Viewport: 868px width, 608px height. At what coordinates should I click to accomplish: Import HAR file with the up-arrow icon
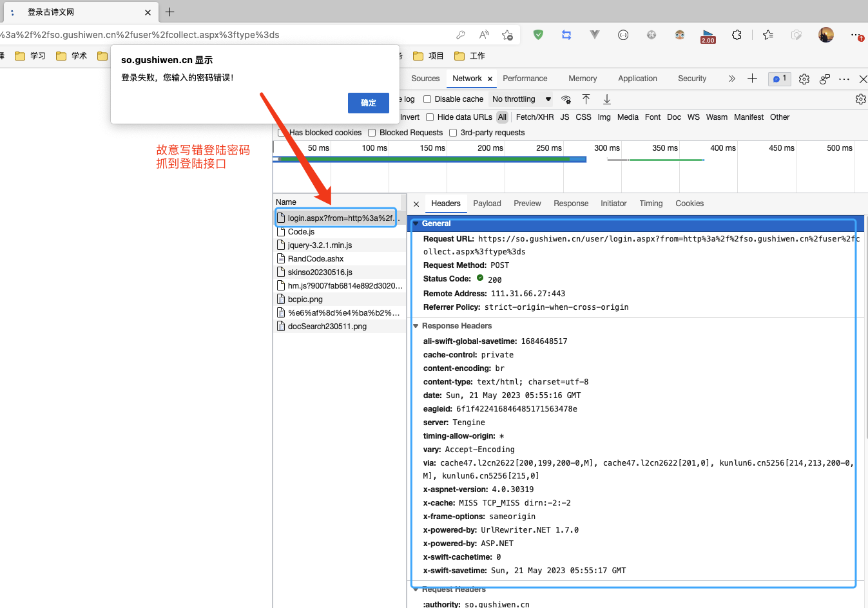(x=586, y=99)
